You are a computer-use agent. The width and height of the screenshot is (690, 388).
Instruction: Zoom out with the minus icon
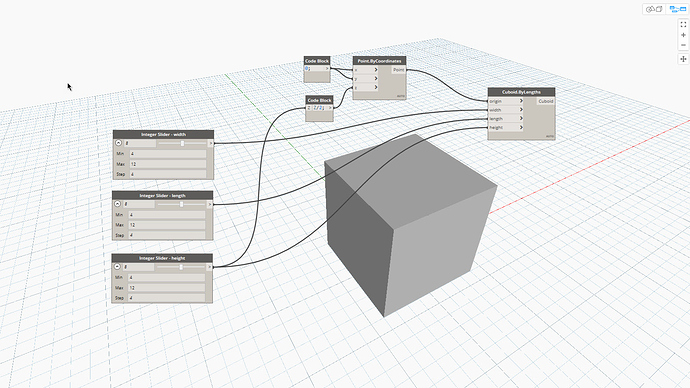tap(683, 45)
